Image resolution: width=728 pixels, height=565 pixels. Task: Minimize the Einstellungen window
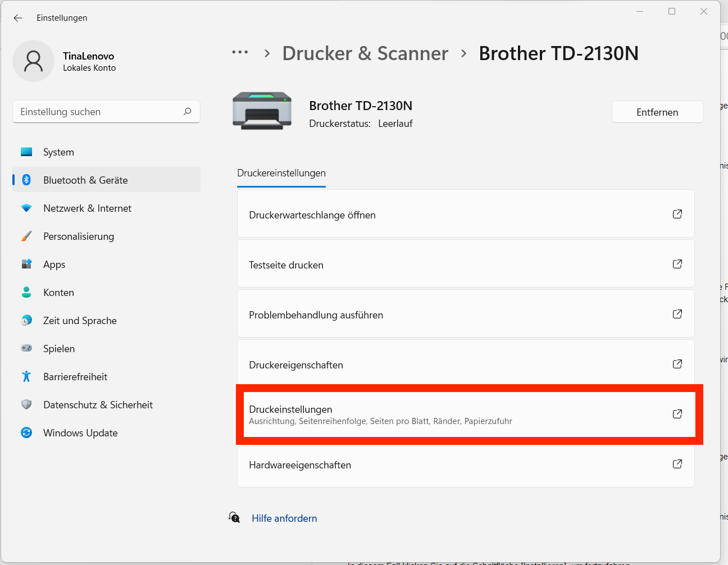pos(640,11)
